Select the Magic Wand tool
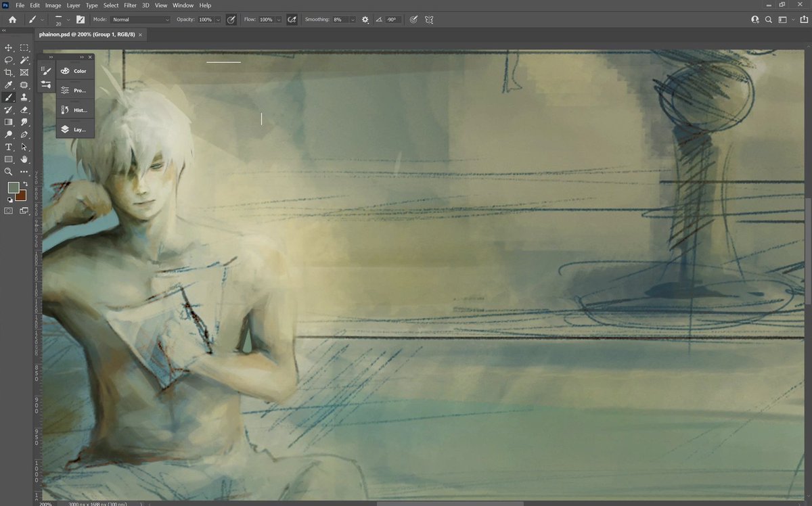 coord(24,60)
